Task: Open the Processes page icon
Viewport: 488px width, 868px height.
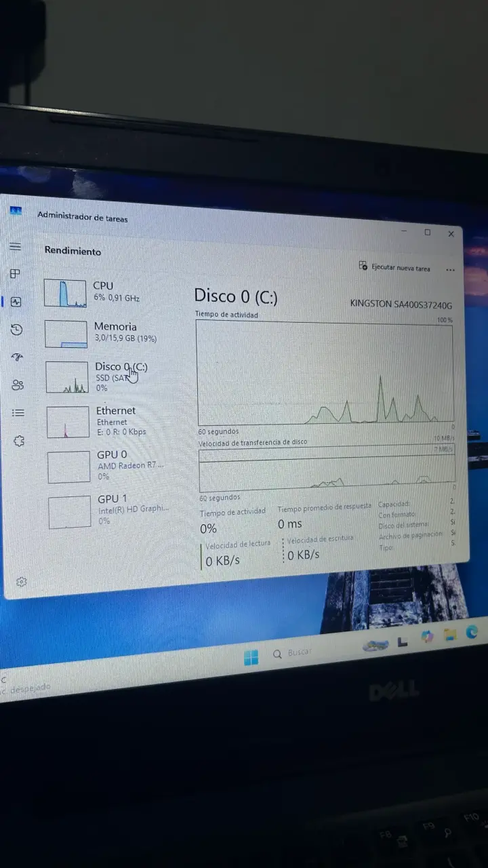Action: point(16,274)
